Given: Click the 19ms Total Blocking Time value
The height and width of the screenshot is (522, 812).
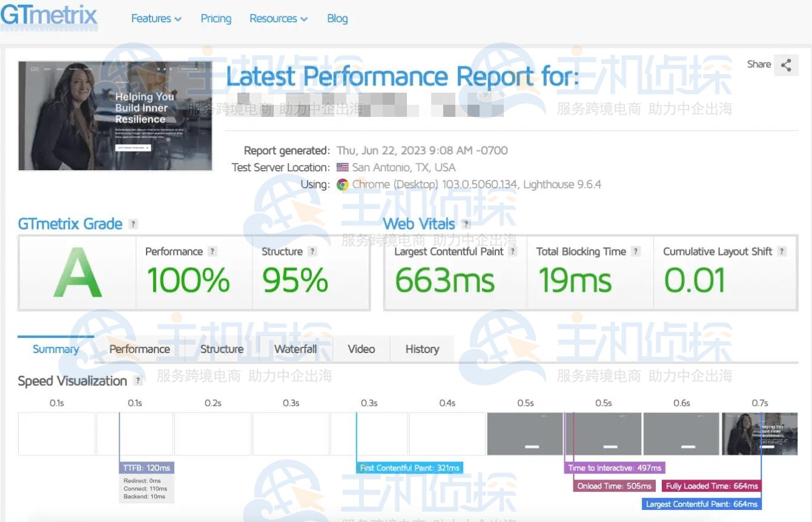Looking at the screenshot, I should click(575, 280).
